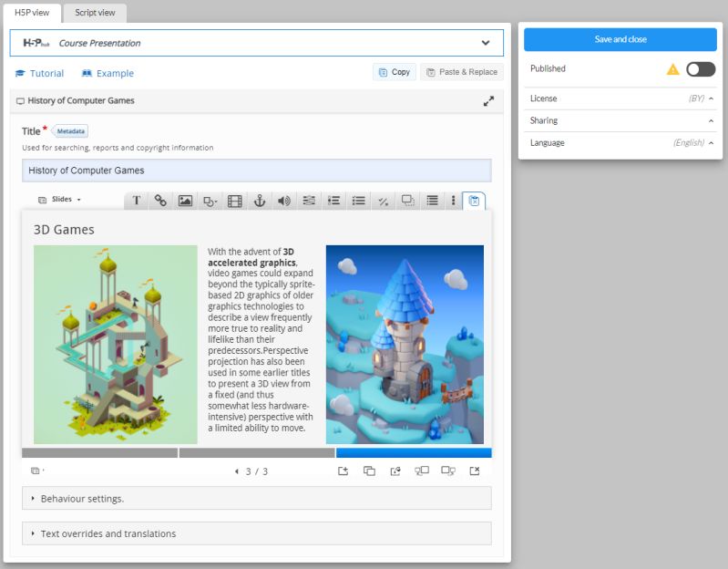Insert an Audio element
Image resolution: width=728 pixels, height=569 pixels.
[x=284, y=201]
